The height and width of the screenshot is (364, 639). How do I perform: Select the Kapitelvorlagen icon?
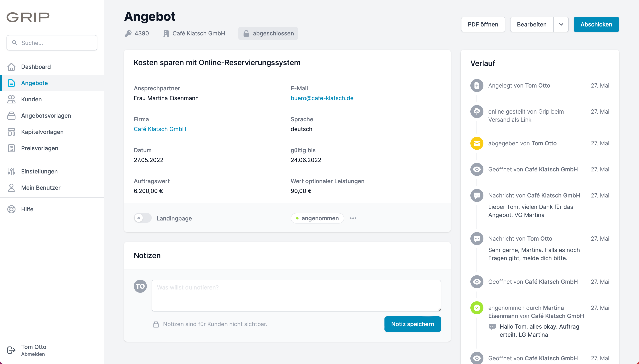11,132
